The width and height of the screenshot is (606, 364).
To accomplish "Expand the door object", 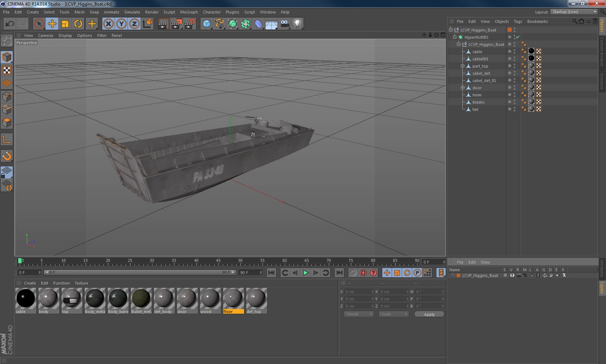I will click(x=463, y=88).
